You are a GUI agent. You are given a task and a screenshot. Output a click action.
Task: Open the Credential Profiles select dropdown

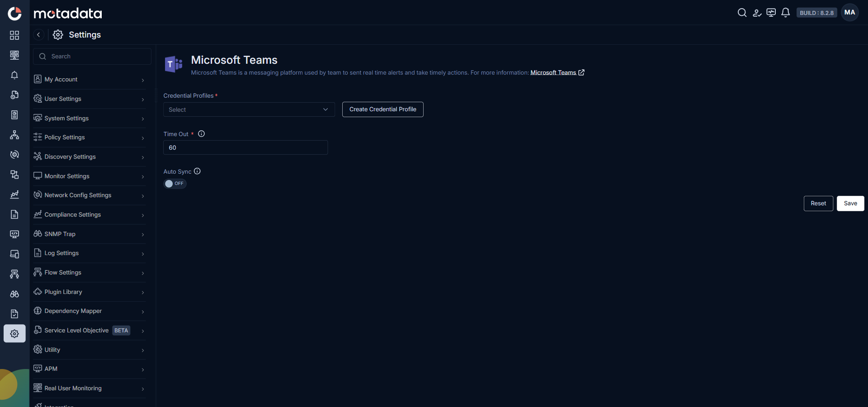(x=249, y=109)
